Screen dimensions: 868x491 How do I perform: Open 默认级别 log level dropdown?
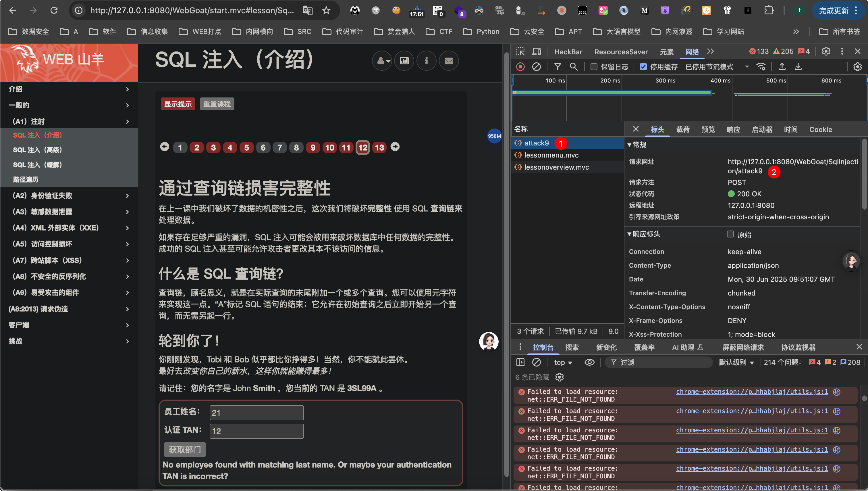(736, 362)
